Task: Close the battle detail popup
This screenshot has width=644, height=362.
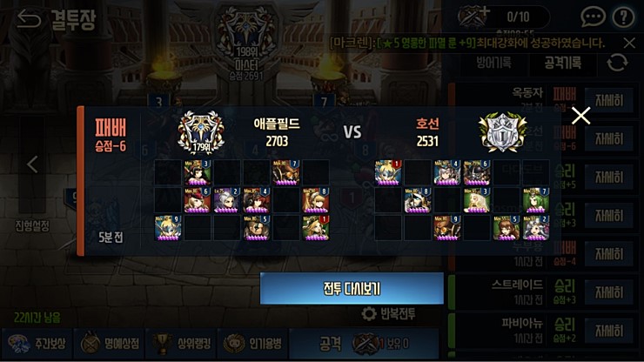Action: [580, 116]
